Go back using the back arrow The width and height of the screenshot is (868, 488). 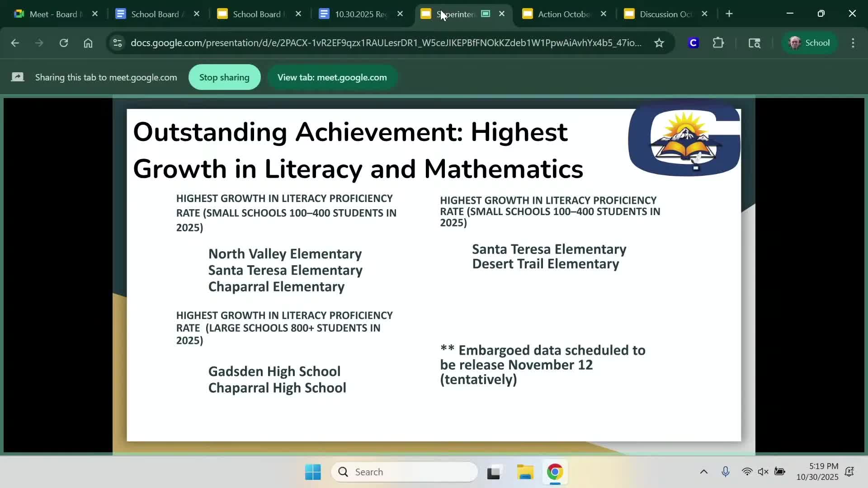[x=15, y=43]
